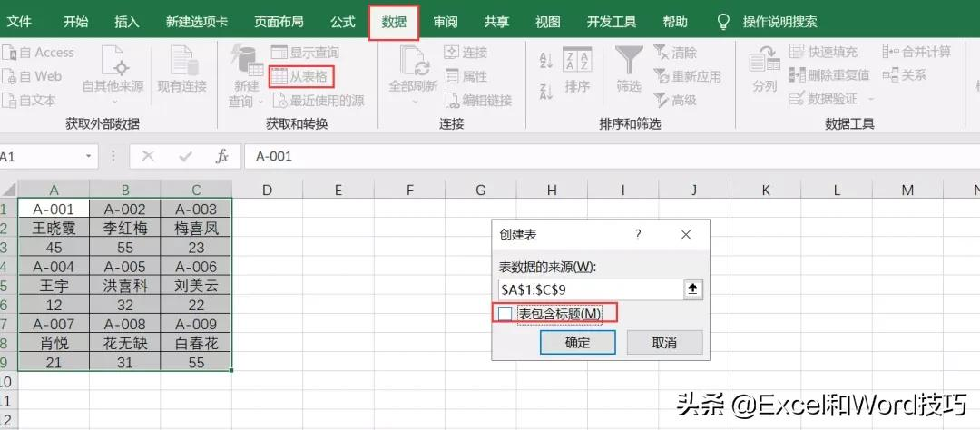Click the 筛选 (Filter) funnel icon

click(629, 62)
